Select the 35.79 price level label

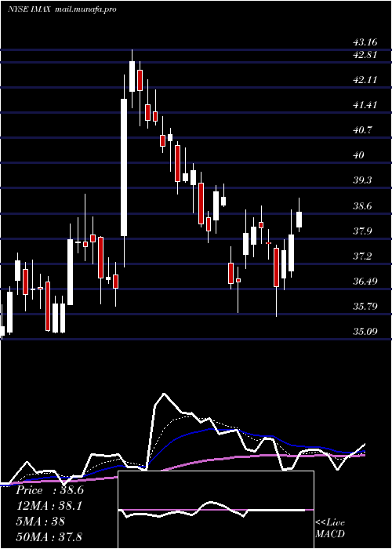[x=365, y=307]
